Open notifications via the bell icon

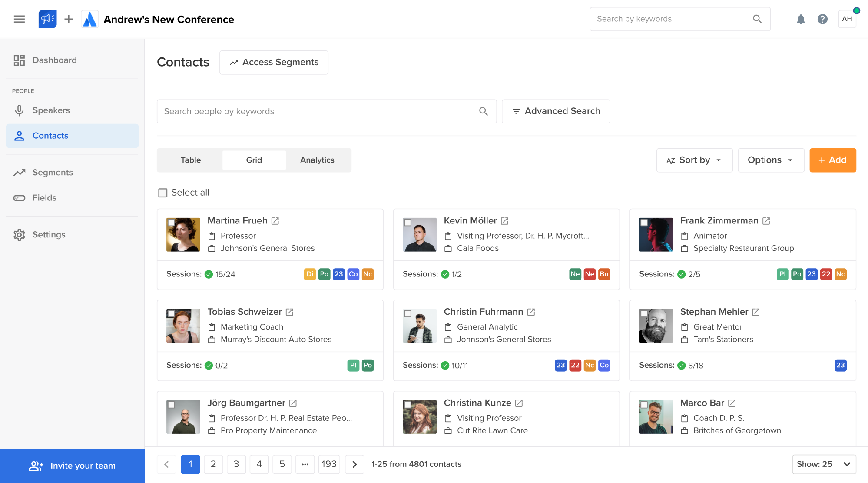point(801,19)
